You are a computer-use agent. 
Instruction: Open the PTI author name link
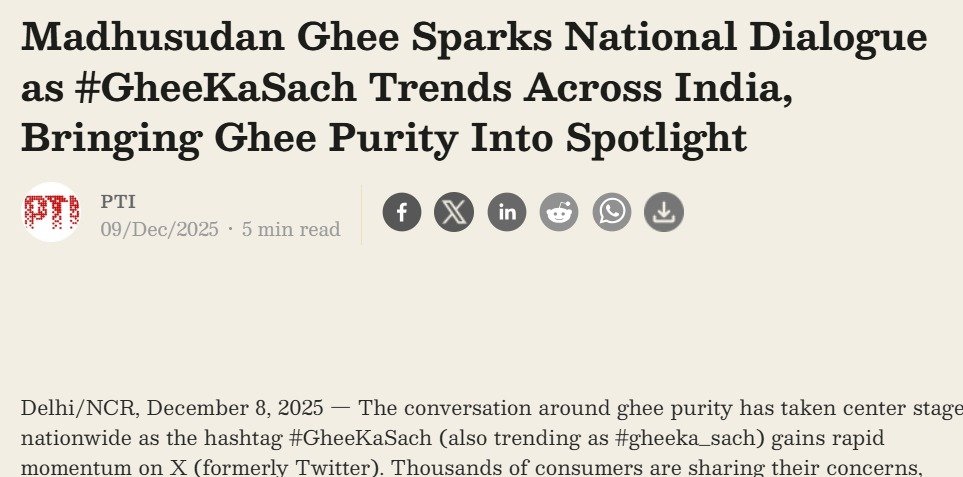[x=118, y=201]
